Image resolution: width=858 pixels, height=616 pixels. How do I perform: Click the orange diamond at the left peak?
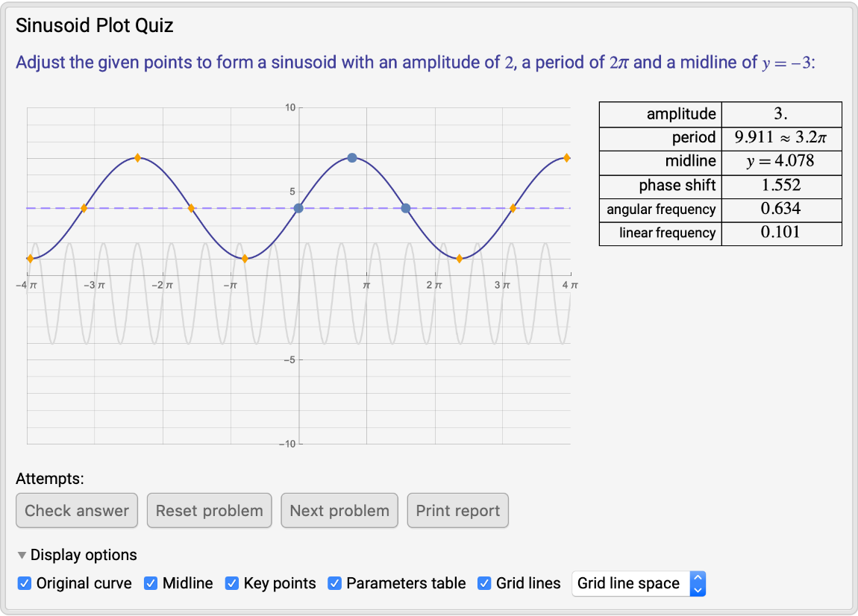(137, 158)
